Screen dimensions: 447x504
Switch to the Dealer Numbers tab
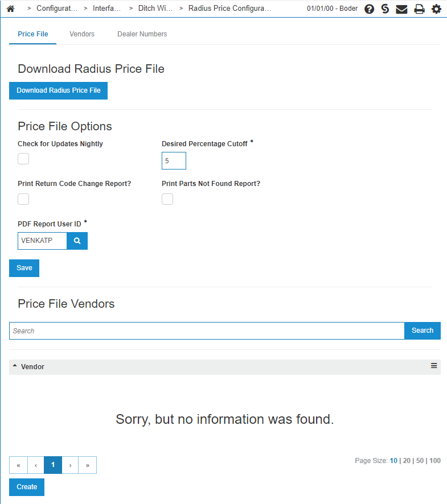coord(142,34)
